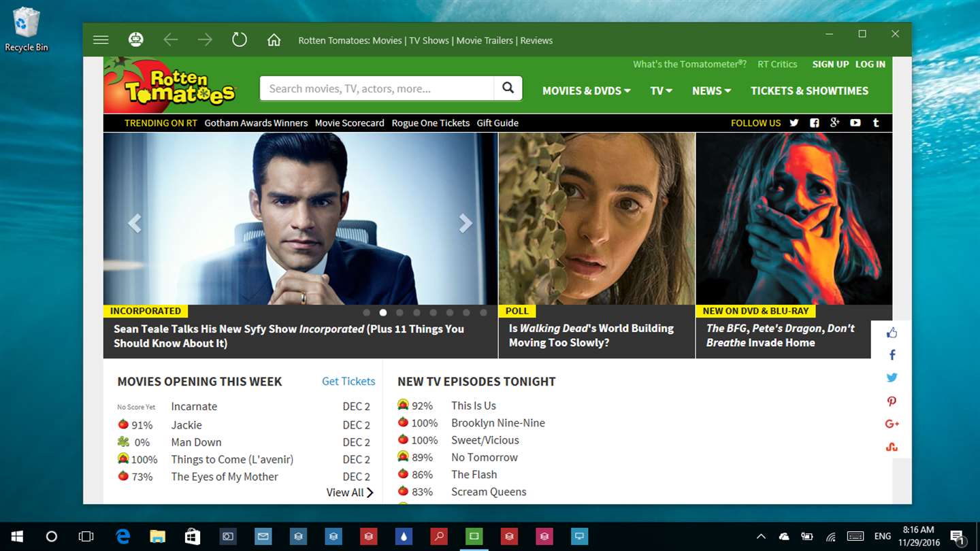Share via StumbleUpon icon in side share bar

click(892, 447)
